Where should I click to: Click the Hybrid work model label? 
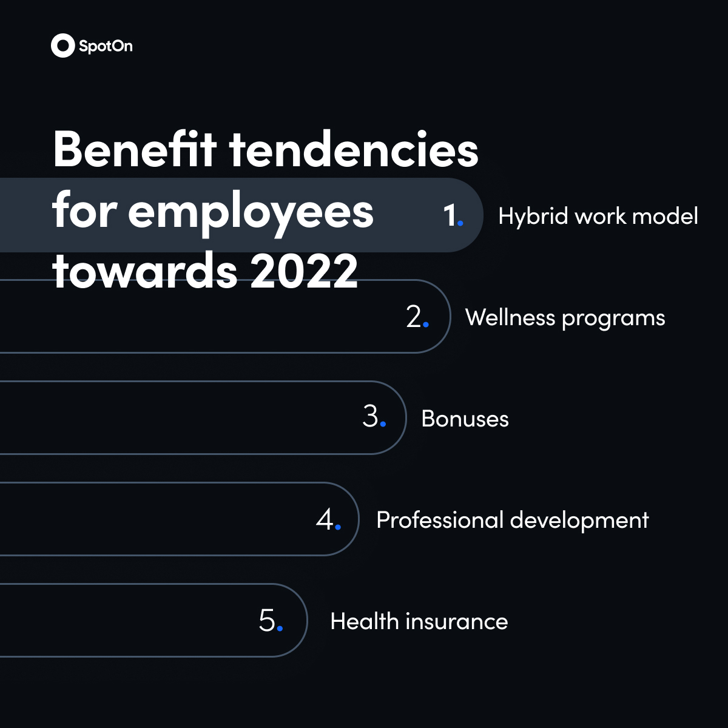[598, 217]
